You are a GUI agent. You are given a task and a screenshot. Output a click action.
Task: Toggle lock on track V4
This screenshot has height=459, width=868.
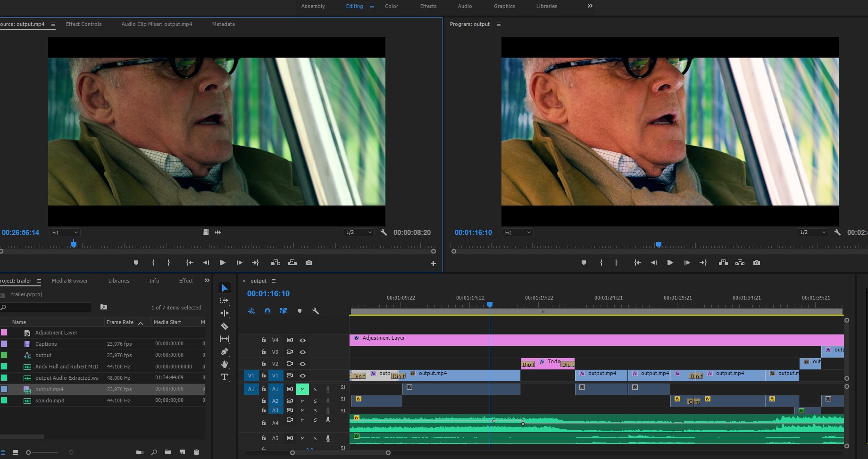(264, 340)
